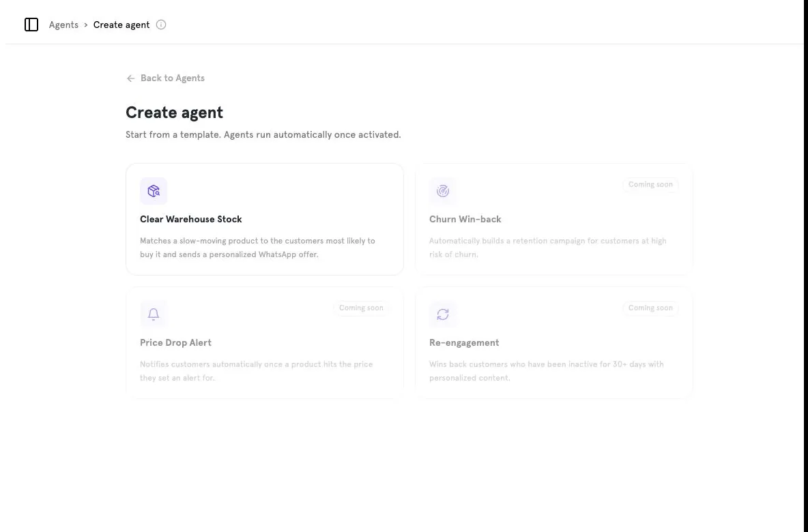The height and width of the screenshot is (532, 808).
Task: Click the Start from a template subtitle
Action: [x=263, y=135]
